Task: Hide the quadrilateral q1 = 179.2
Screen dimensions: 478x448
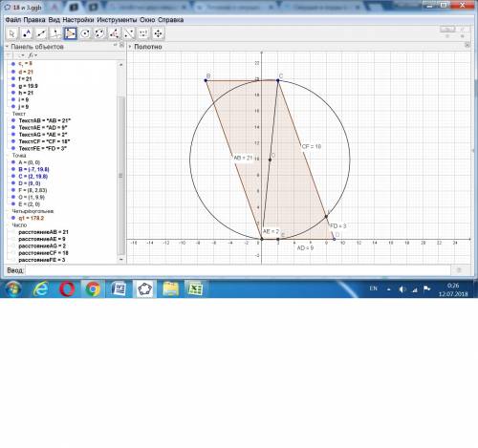Action: tap(13, 218)
